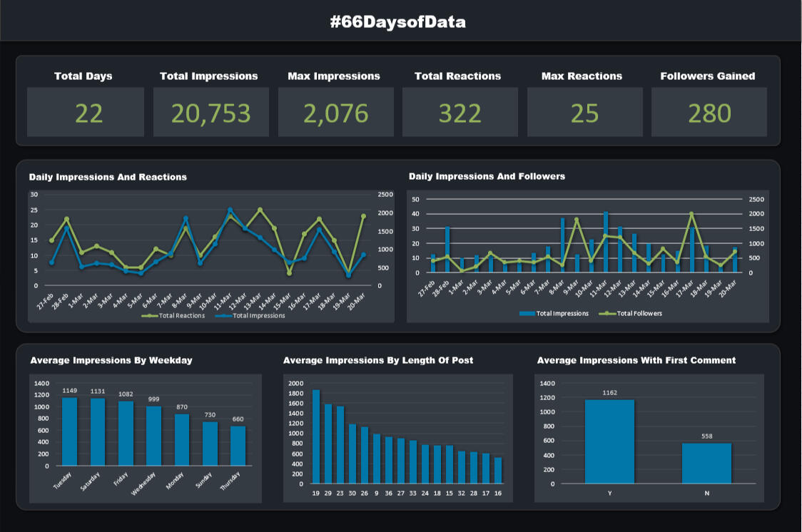Viewport: 802px width, 532px height.
Task: Click the Daily Impressions And Reactions chart title
Action: pos(108,177)
